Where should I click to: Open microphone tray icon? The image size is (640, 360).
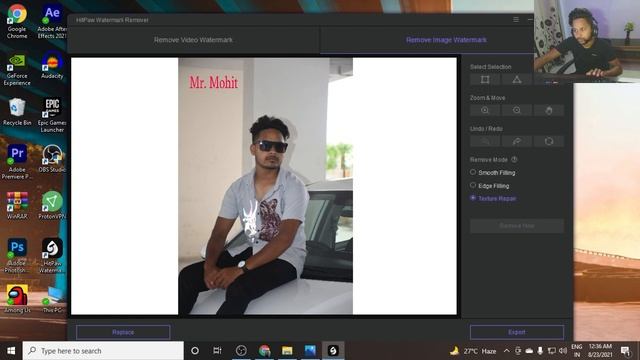coord(540,351)
